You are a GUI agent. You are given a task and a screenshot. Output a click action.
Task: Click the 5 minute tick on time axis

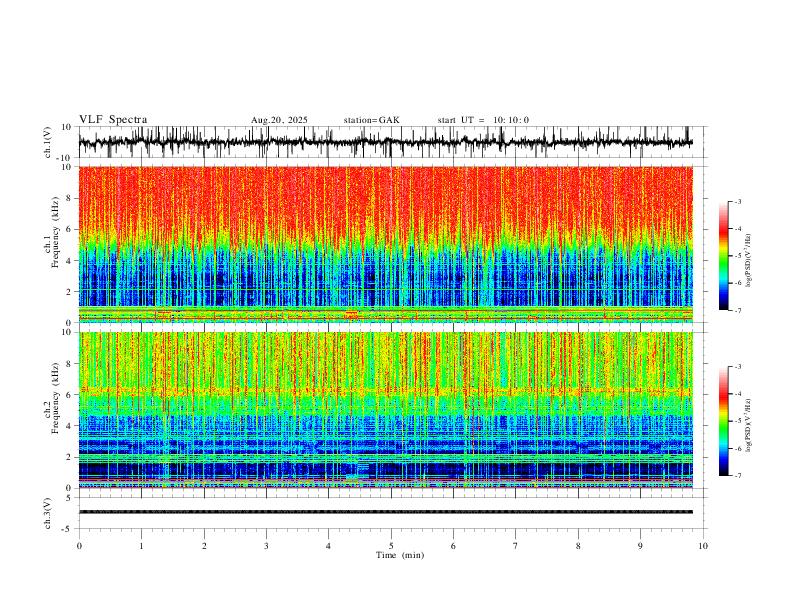(391, 546)
